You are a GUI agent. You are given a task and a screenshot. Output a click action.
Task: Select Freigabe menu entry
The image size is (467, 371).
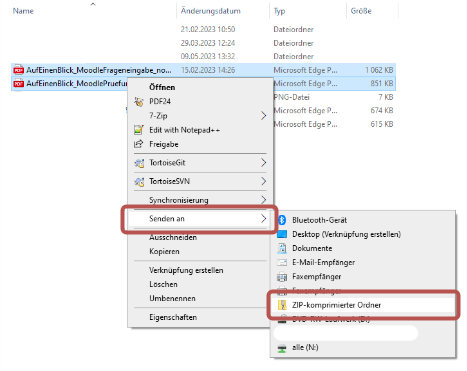pyautogui.click(x=164, y=144)
